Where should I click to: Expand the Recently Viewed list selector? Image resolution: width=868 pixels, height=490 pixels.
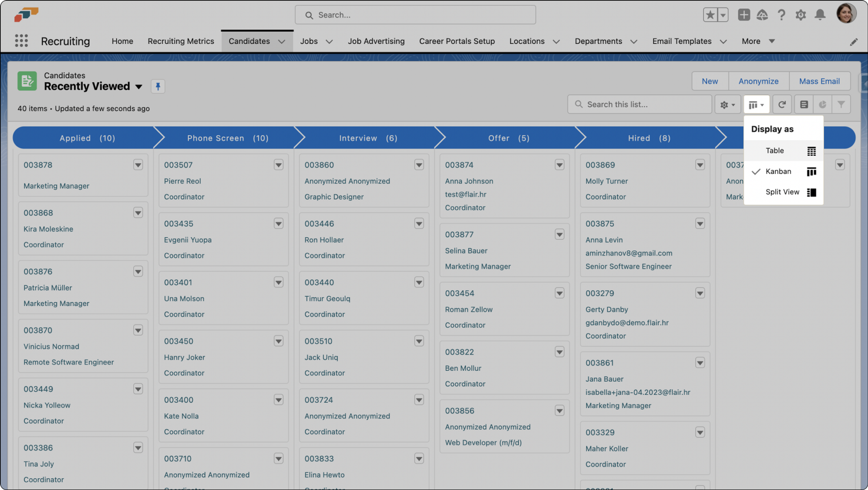pos(139,86)
